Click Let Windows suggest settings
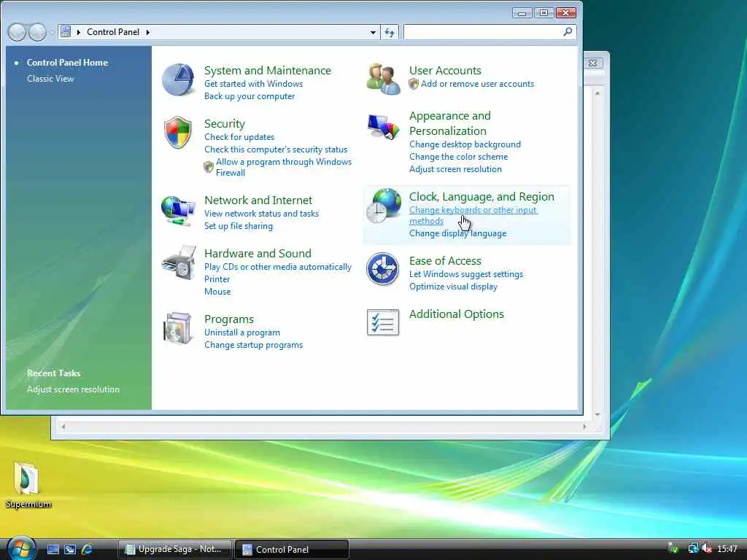This screenshot has width=747, height=560. [465, 274]
